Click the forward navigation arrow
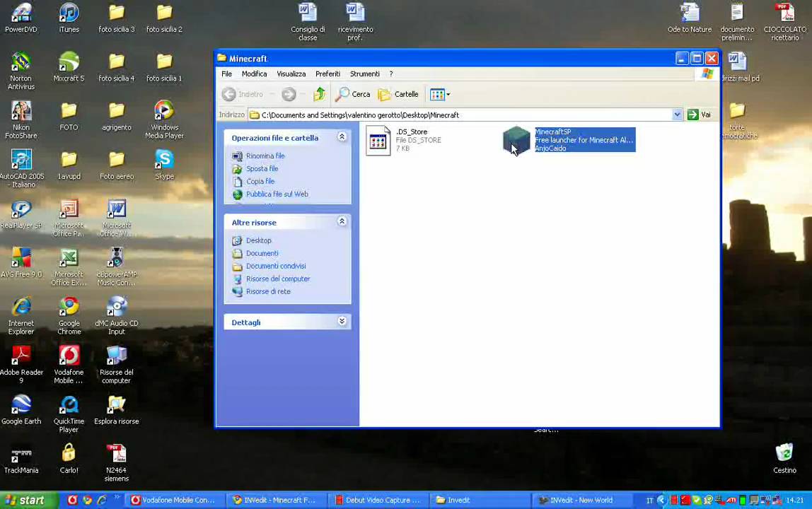This screenshot has width=812, height=509. (x=289, y=94)
